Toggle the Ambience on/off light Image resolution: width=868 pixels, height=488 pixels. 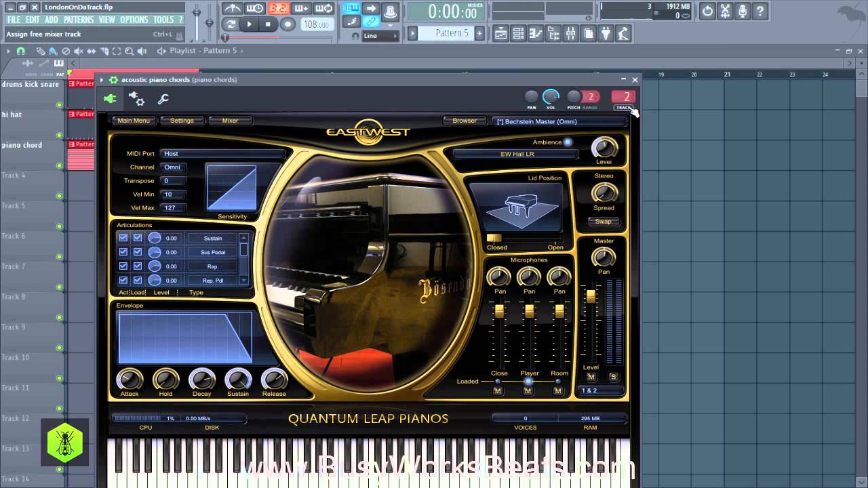[x=568, y=142]
